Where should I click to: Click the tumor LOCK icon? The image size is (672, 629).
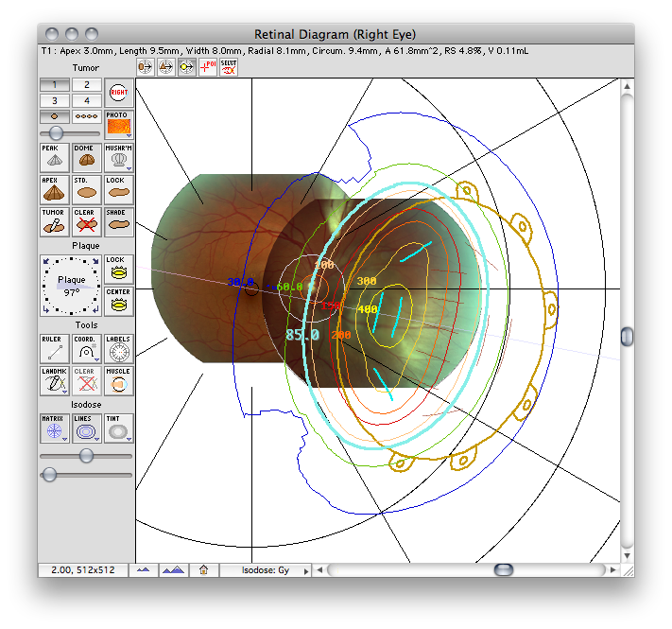click(x=119, y=189)
